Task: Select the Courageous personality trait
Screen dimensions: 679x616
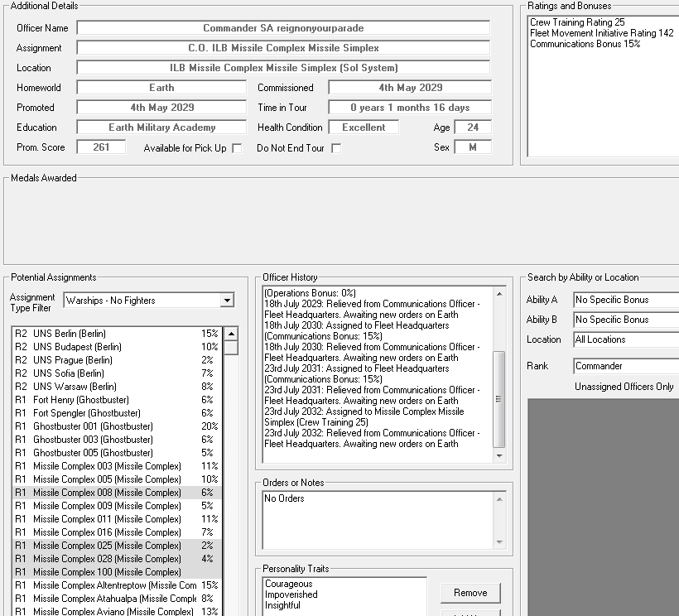Action: click(289, 584)
